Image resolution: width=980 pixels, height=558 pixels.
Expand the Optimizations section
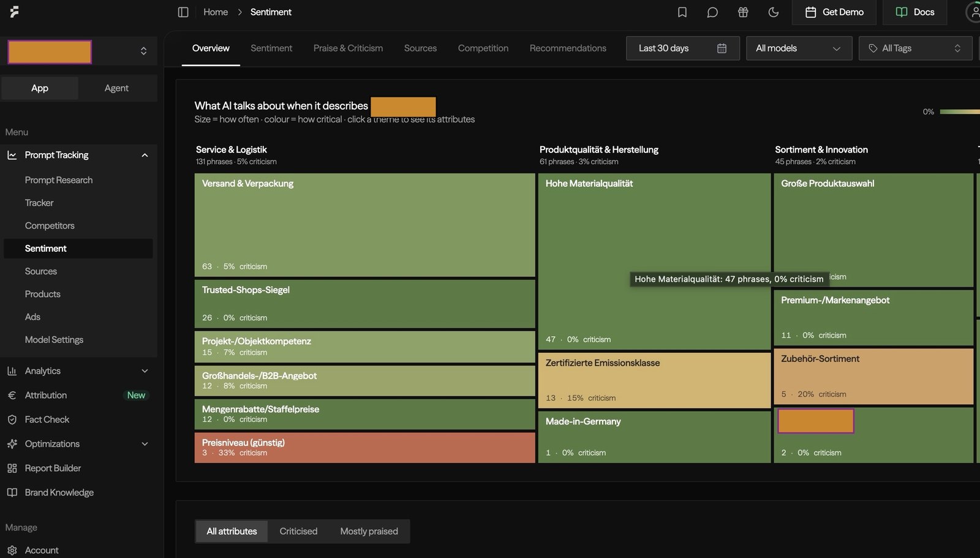[145, 444]
